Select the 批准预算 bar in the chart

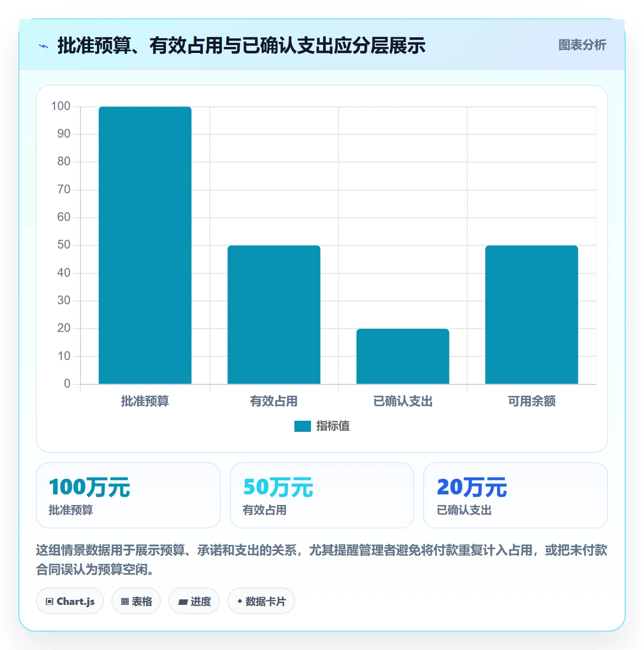pos(145,245)
